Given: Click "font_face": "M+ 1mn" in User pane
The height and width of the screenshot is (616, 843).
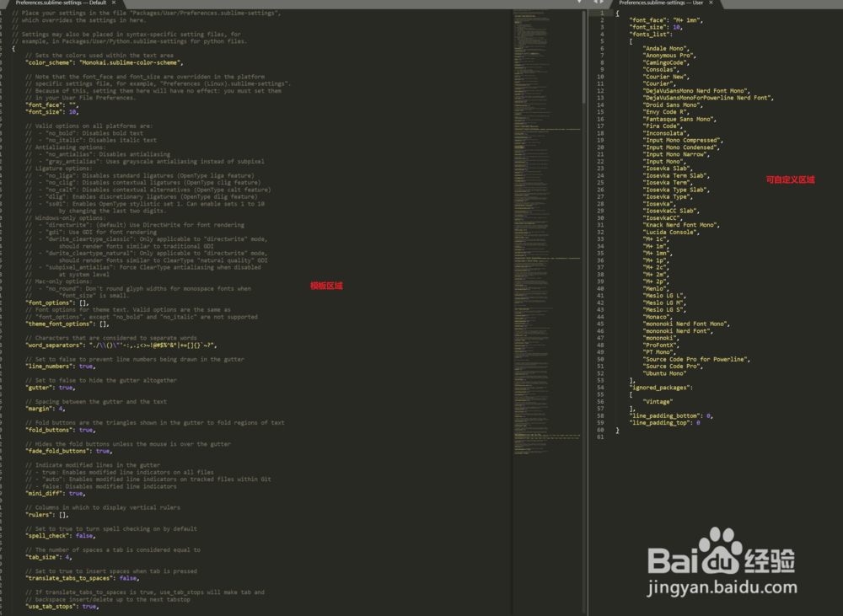Looking at the screenshot, I should pyautogui.click(x=666, y=20).
